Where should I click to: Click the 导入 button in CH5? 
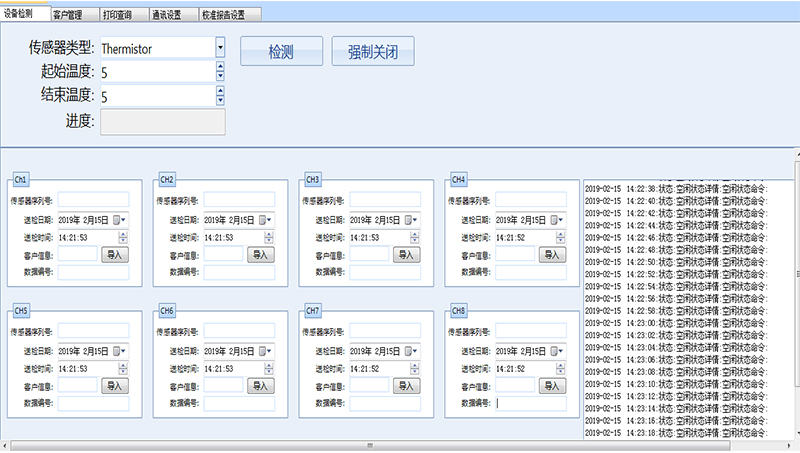(115, 386)
